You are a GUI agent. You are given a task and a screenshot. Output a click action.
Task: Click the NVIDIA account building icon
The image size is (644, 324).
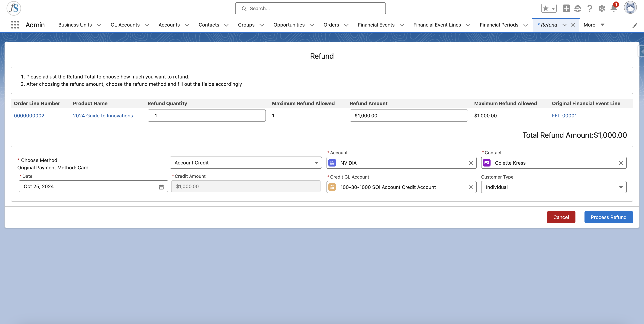(x=332, y=163)
